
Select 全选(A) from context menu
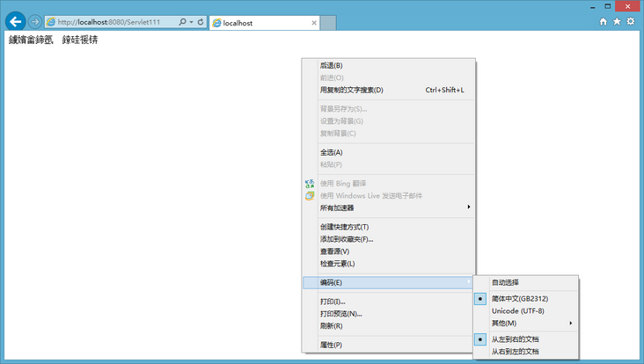tap(389, 152)
